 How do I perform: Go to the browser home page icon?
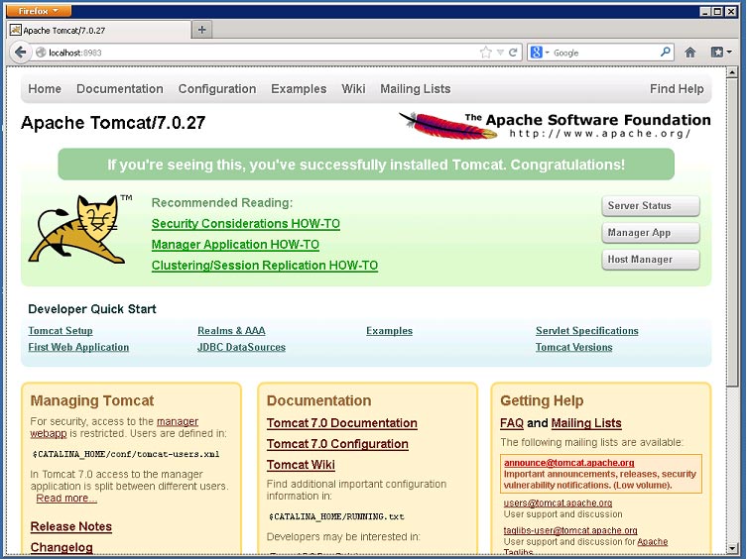689,53
